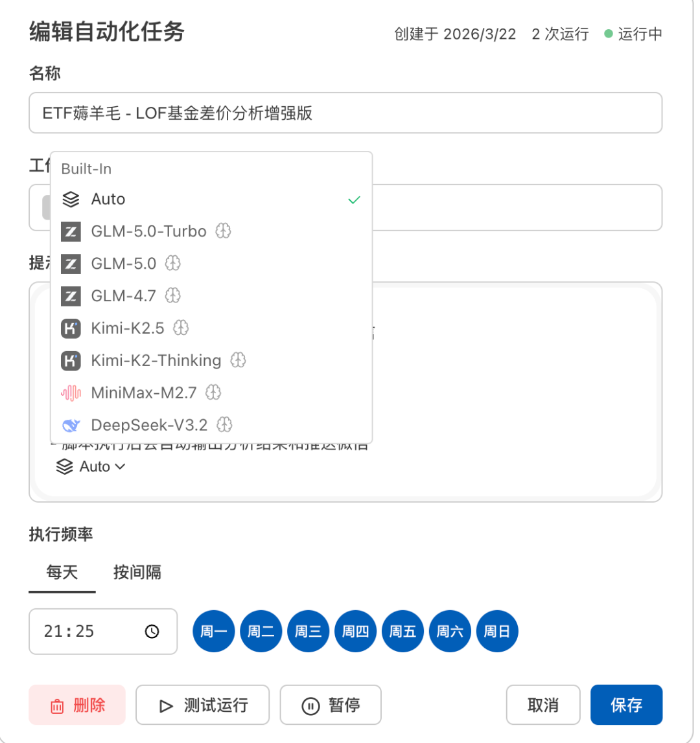Toggle Wednesday (周三) day selection
The image size is (700, 743).
pyautogui.click(x=308, y=632)
